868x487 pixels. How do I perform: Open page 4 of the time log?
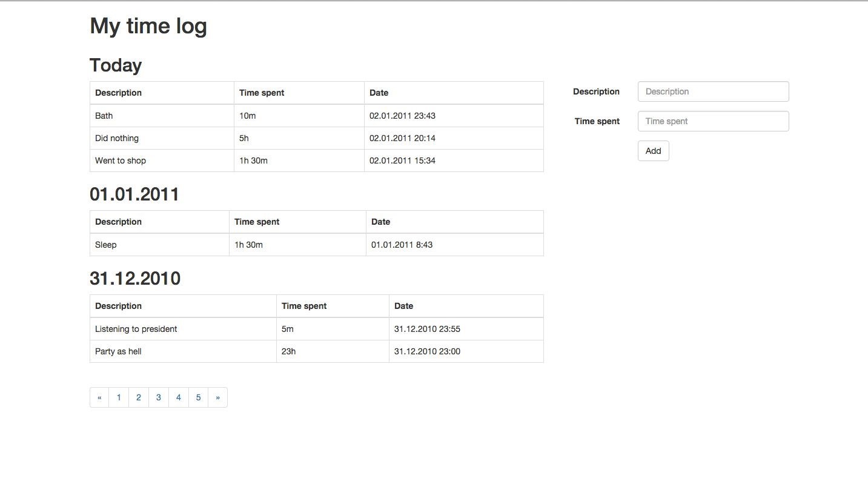(x=178, y=397)
